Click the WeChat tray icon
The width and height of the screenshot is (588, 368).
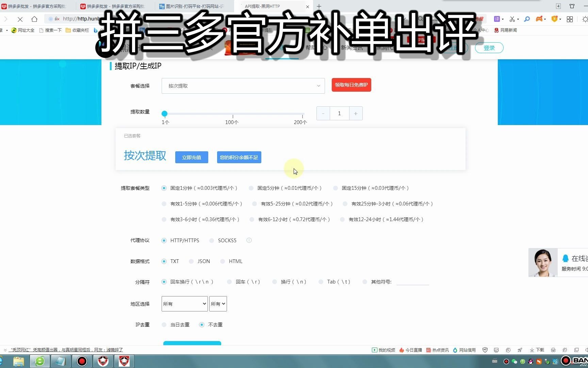pyautogui.click(x=514, y=362)
